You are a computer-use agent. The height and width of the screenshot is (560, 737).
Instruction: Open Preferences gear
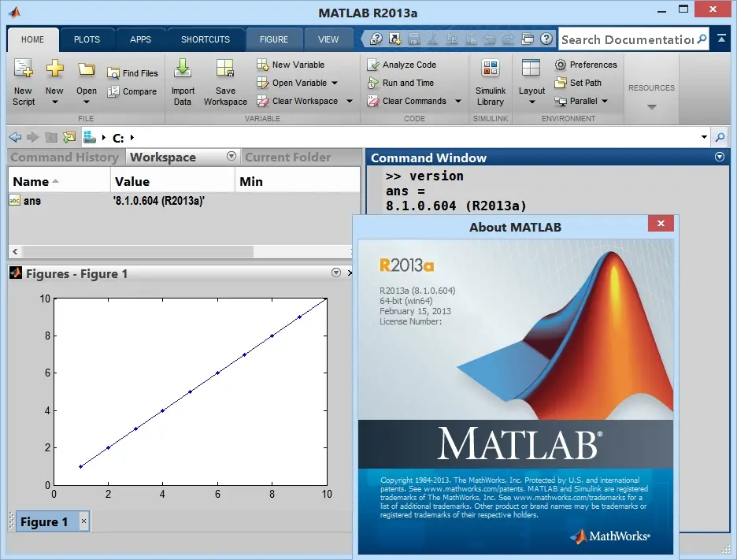tap(586, 65)
